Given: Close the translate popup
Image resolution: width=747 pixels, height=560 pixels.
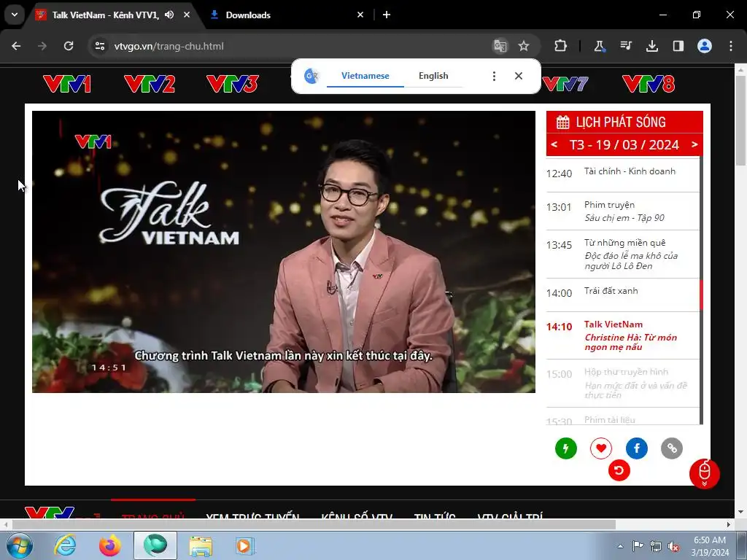Looking at the screenshot, I should tap(519, 76).
